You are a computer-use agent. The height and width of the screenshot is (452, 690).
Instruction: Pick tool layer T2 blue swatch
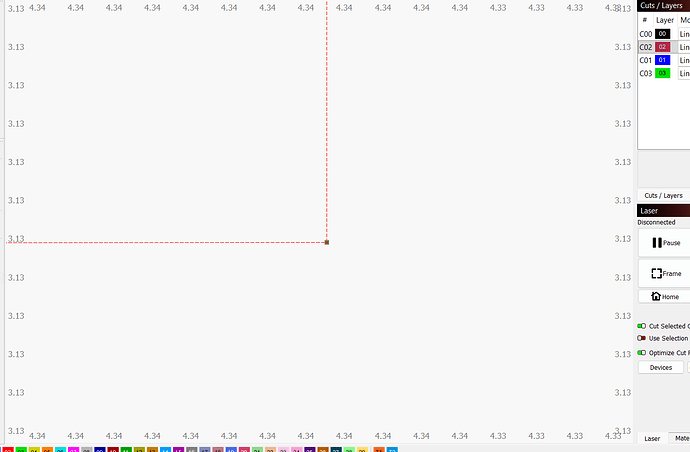[392, 450]
